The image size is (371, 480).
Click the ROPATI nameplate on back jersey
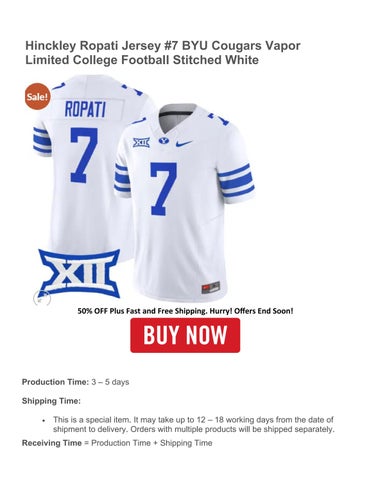click(85, 110)
